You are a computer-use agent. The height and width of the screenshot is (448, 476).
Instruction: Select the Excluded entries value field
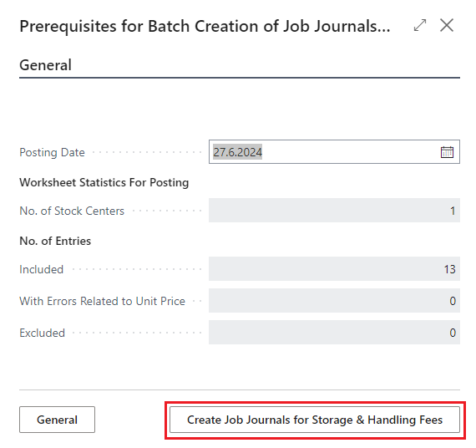point(334,333)
